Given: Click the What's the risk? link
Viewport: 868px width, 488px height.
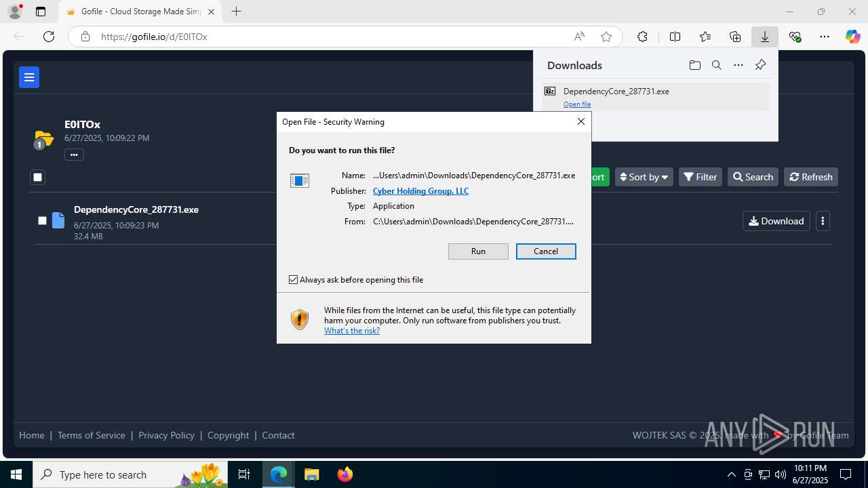Looking at the screenshot, I should [x=352, y=331].
